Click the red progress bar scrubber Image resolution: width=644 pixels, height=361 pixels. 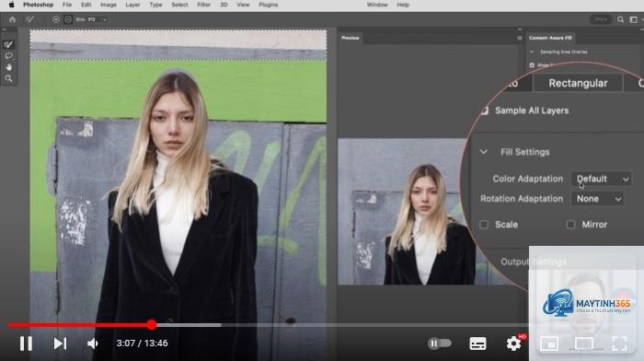click(152, 325)
